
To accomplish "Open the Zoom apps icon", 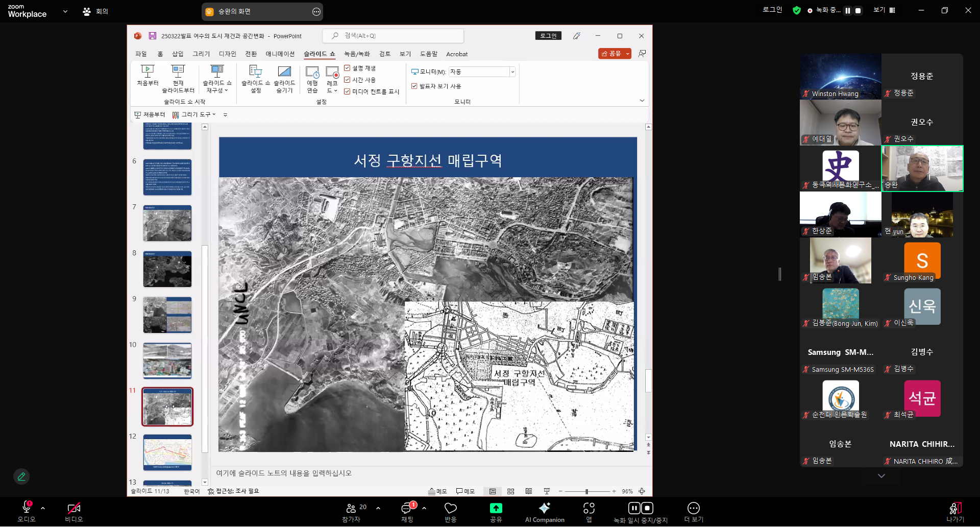I will pos(589,508).
